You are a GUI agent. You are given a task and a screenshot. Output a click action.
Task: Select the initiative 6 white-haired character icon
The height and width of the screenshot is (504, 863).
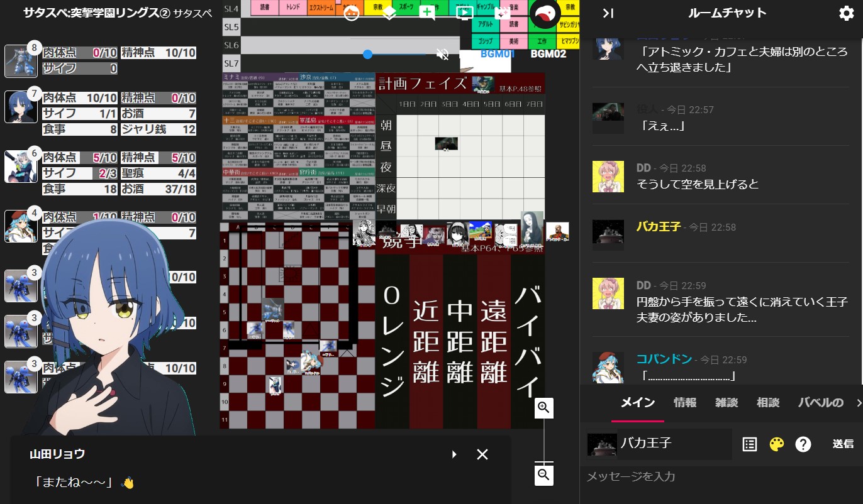pos(20,167)
